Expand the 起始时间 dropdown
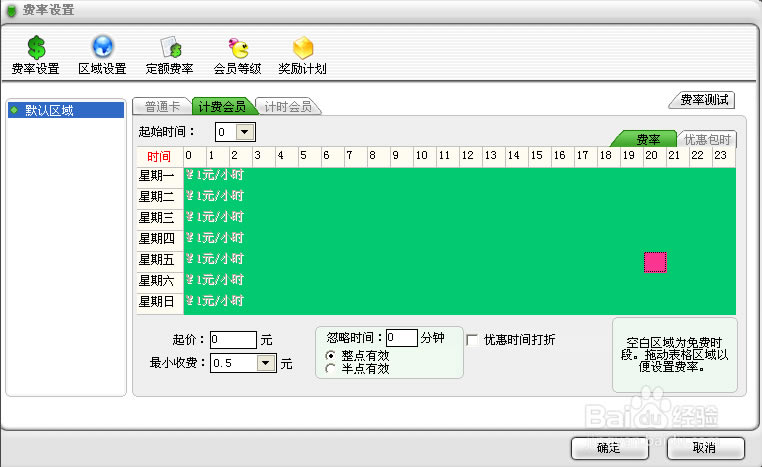 [x=245, y=132]
